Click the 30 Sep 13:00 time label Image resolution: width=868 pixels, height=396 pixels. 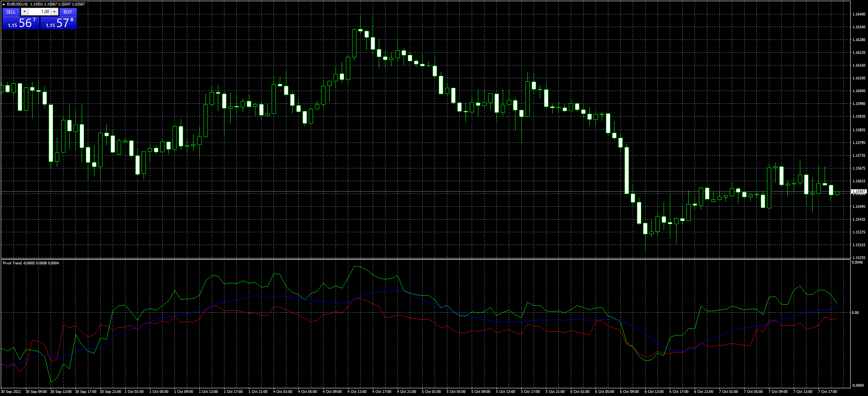tap(61, 392)
